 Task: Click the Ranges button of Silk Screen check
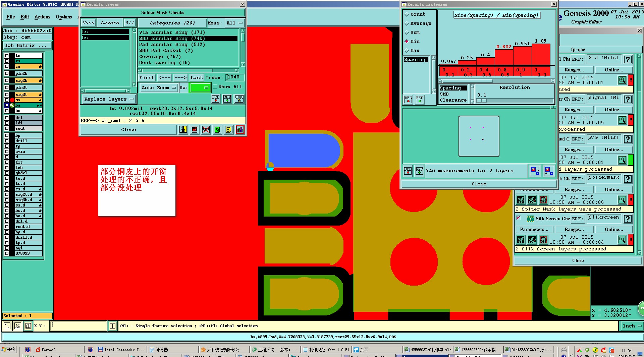click(574, 230)
